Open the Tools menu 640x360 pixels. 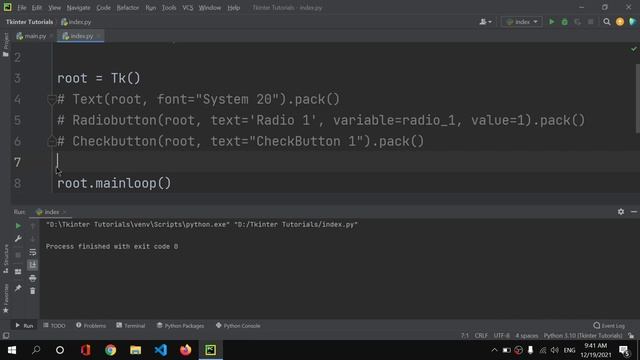[169, 8]
